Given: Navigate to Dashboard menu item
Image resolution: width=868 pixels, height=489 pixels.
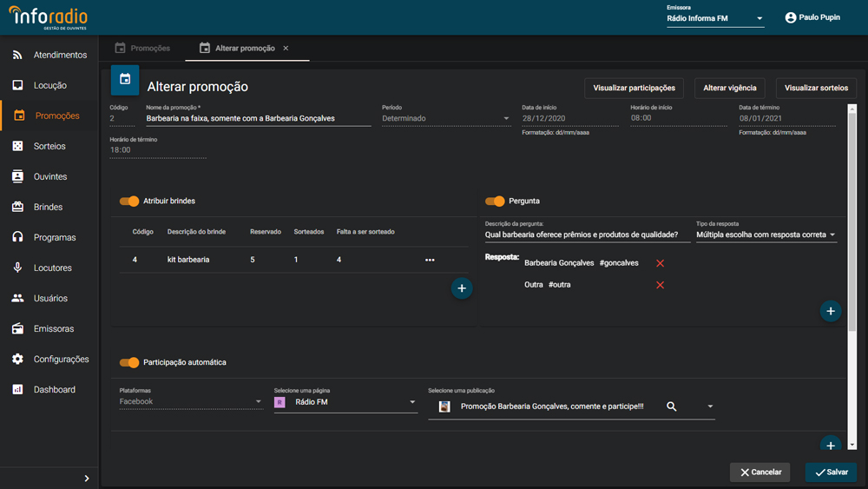Looking at the screenshot, I should (x=49, y=389).
